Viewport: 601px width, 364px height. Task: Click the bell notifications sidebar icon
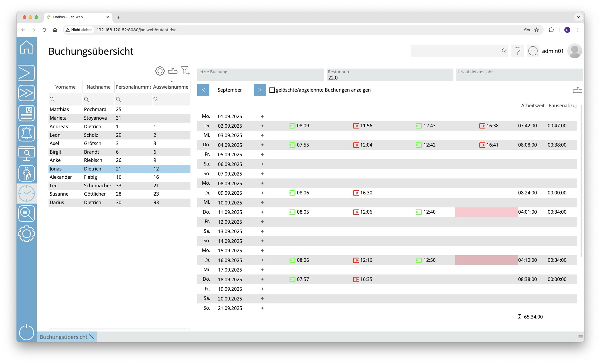[x=27, y=133]
